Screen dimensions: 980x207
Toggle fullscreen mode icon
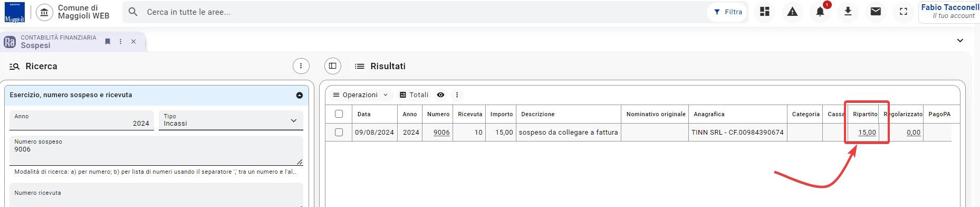point(904,12)
